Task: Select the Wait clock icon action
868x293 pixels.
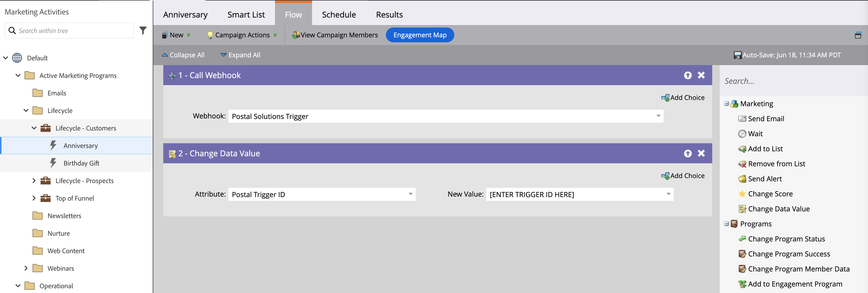Action: (x=742, y=134)
